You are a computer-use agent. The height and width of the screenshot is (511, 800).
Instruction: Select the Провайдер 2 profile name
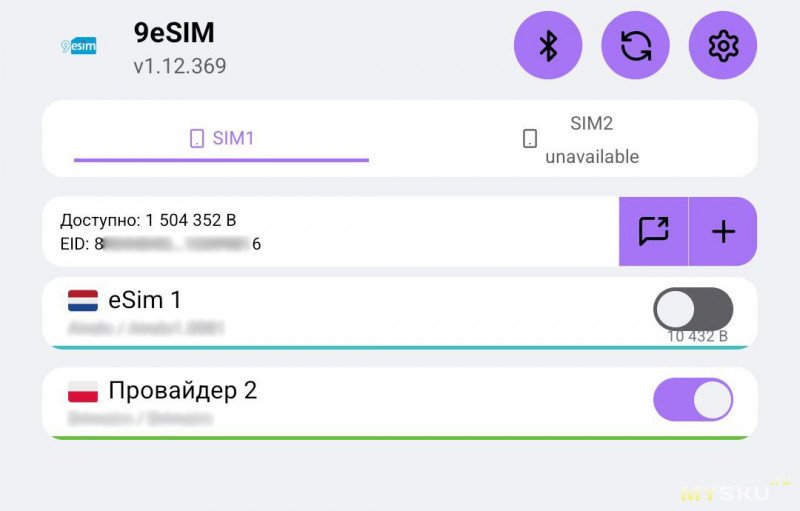click(182, 390)
